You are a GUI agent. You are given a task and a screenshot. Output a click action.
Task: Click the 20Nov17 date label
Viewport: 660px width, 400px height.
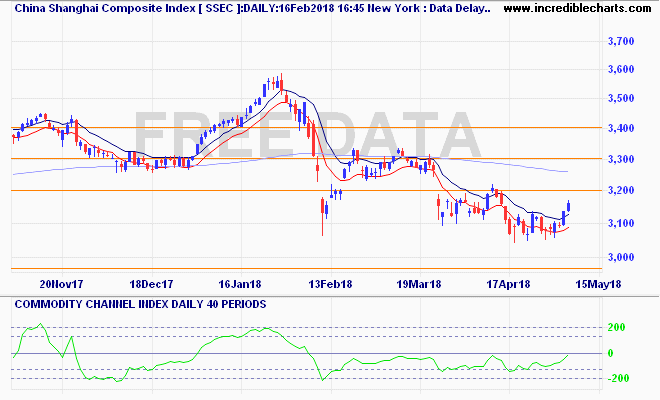pyautogui.click(x=61, y=284)
